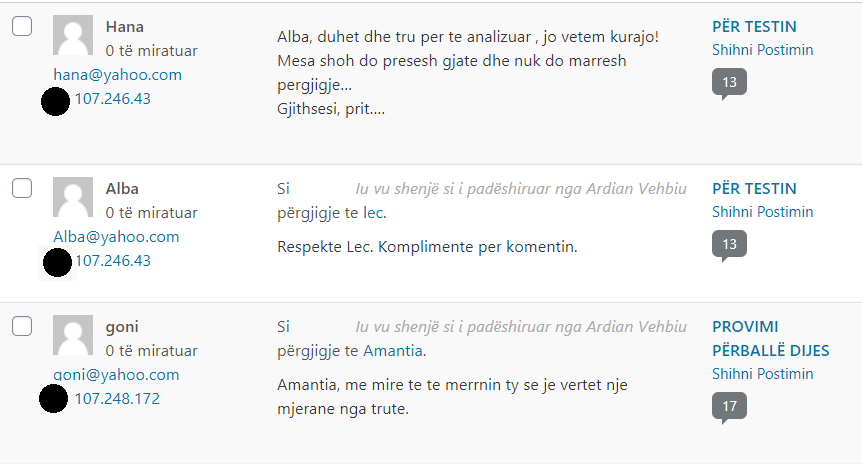The width and height of the screenshot is (862, 464).
Task: Open goni@yahoo.com email link
Action: pyautogui.click(x=116, y=375)
